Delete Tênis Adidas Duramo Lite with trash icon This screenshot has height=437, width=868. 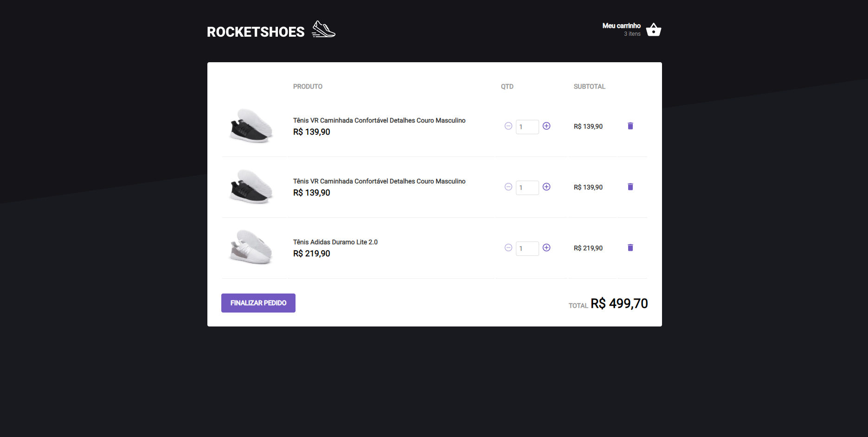[630, 248]
